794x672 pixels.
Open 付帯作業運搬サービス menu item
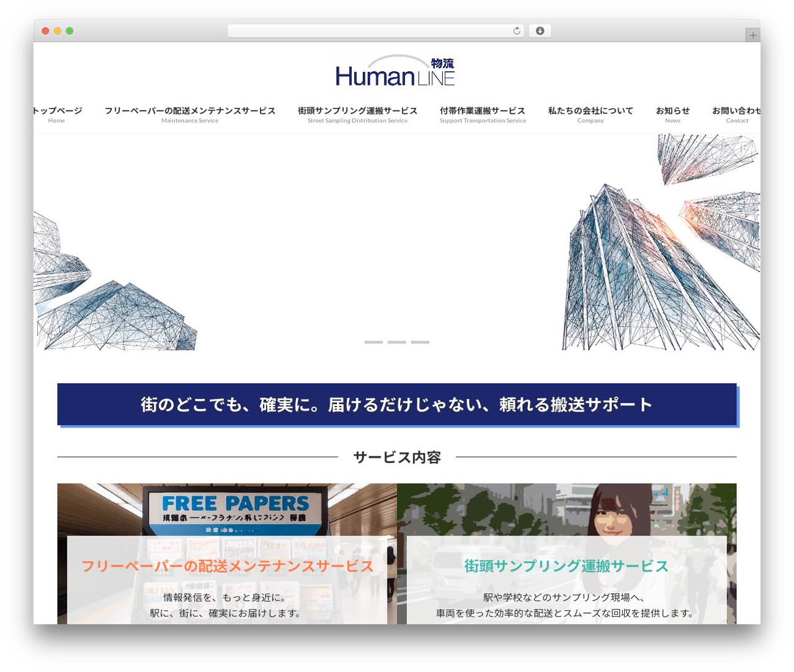click(x=483, y=115)
